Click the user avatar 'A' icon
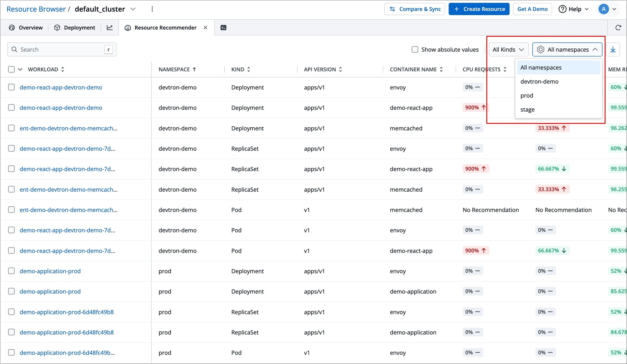 603,9
